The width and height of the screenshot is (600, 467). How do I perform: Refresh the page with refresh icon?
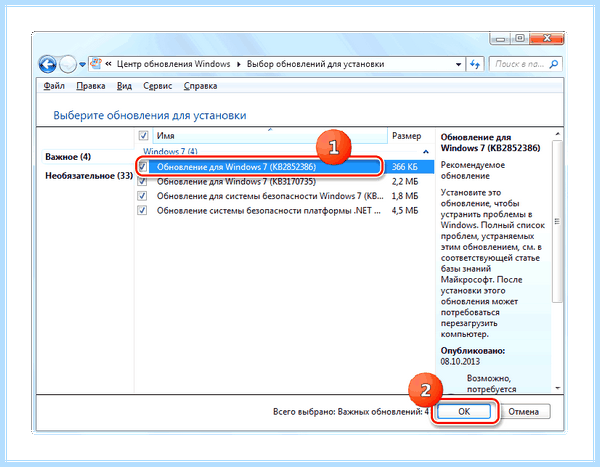click(475, 64)
